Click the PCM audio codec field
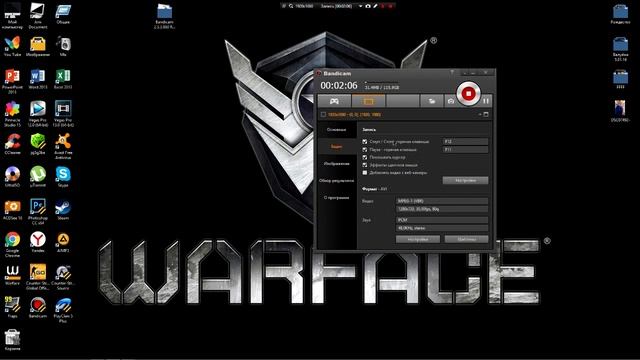Screen dimensions: 640x360 pyautogui.click(x=442, y=220)
